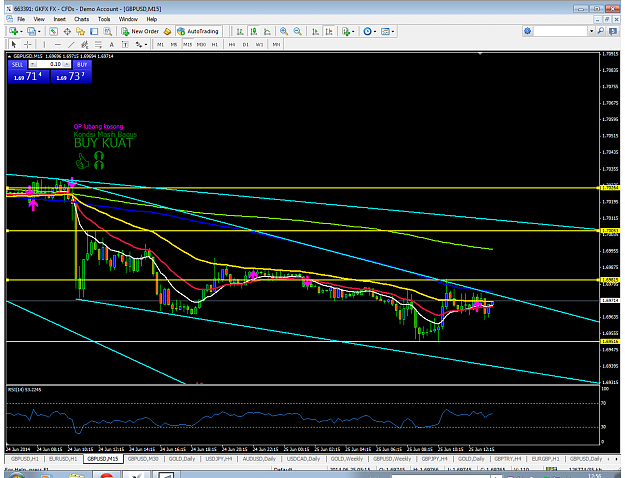Screen dimensions: 625x478
Task: Zoom in on the chart
Action: [284, 31]
